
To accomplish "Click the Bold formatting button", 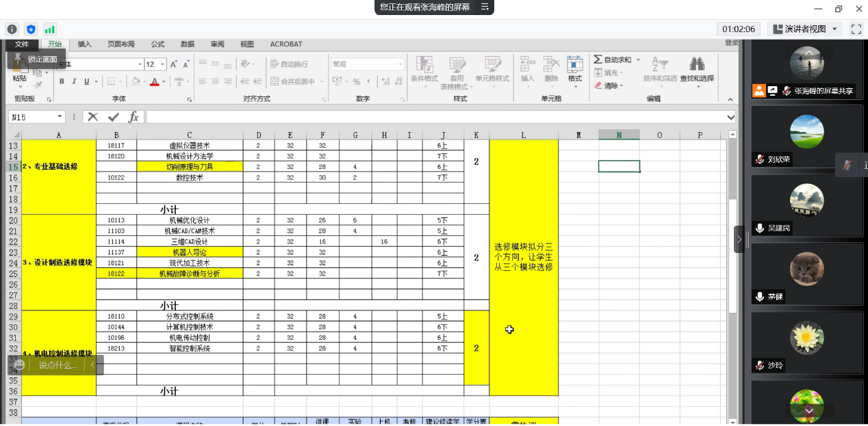I will [x=62, y=81].
